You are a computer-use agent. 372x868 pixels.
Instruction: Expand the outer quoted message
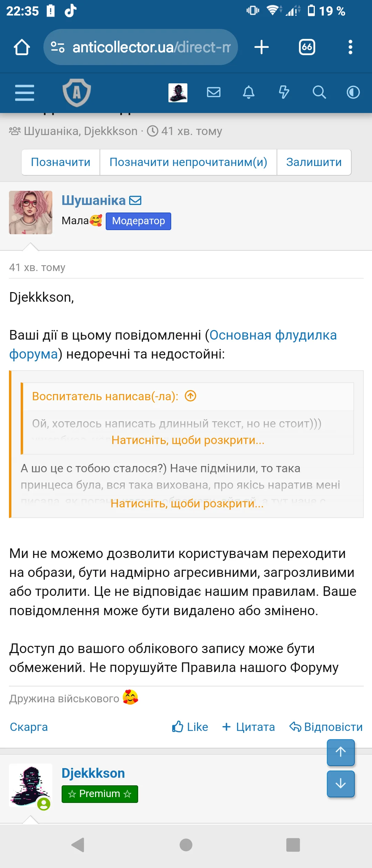tap(187, 504)
